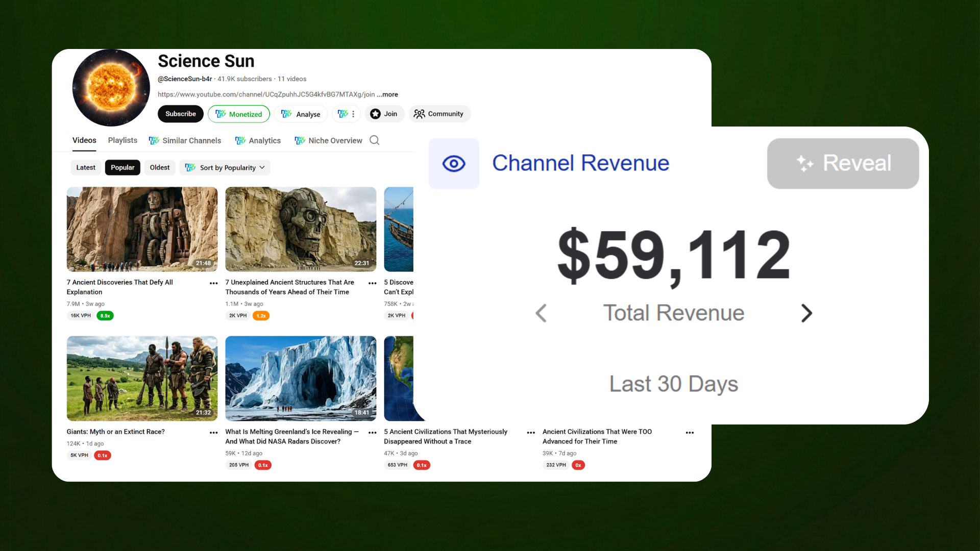Open options for 7 Ancient Discoveries video
The height and width of the screenshot is (551, 980).
click(x=213, y=283)
